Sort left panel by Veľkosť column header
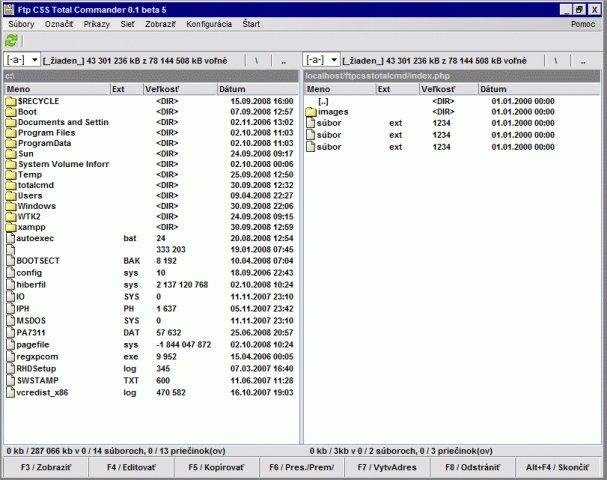The height and width of the screenshot is (480, 607). 180,89
